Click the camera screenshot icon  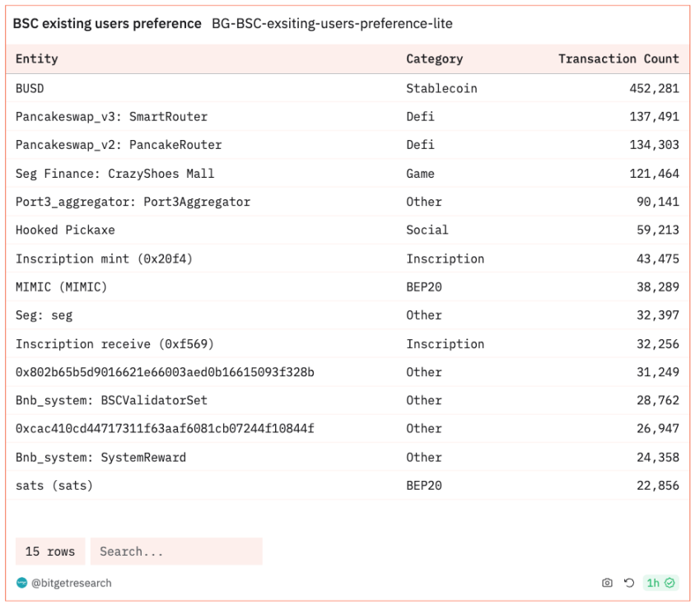coord(607,583)
